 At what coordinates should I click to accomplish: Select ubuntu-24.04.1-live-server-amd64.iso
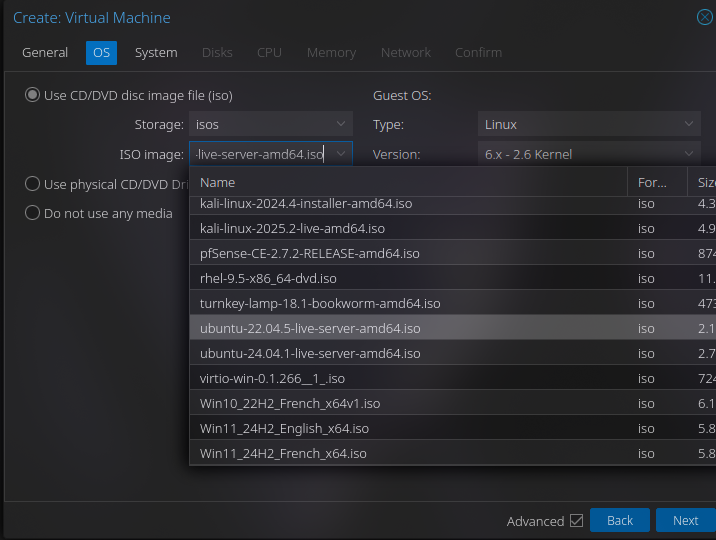point(310,353)
